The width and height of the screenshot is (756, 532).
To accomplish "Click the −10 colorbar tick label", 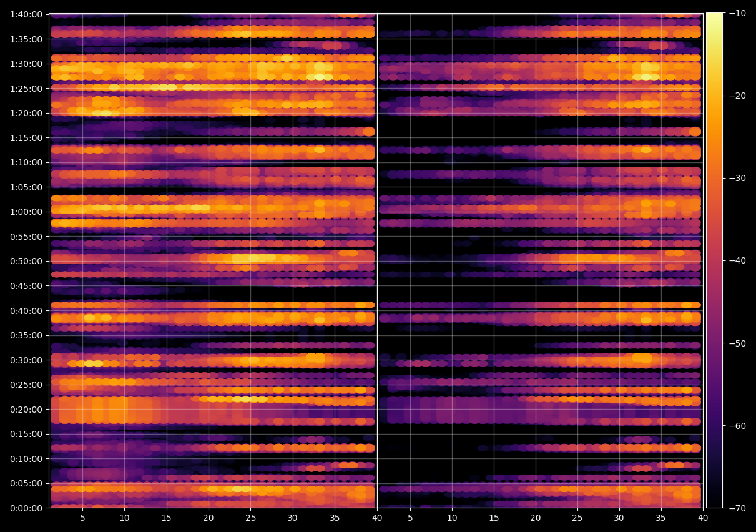I will coord(737,13).
